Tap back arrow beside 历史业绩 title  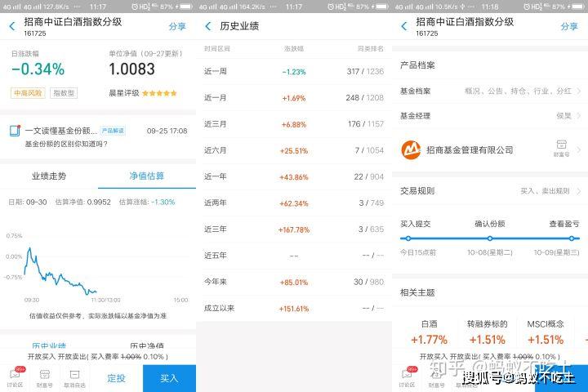tap(208, 26)
